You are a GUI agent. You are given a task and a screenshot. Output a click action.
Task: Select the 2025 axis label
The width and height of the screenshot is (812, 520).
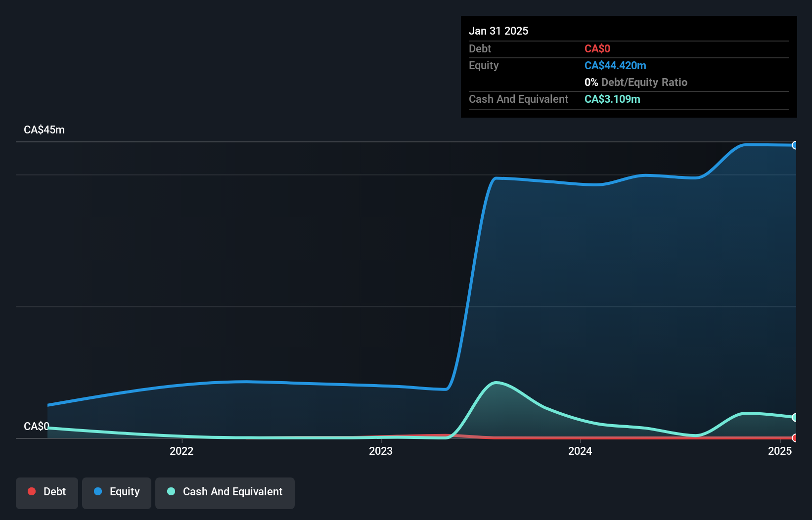coord(780,451)
